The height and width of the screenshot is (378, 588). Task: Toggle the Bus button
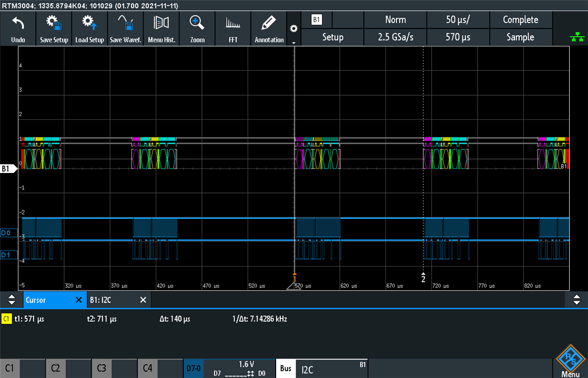click(x=286, y=368)
